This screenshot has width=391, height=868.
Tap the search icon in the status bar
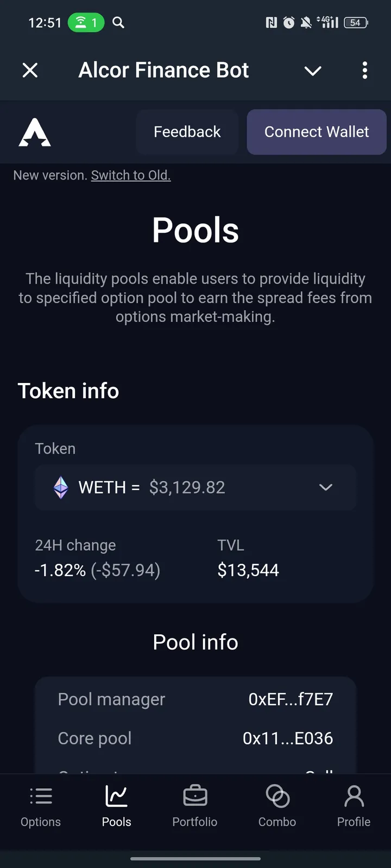tap(118, 22)
